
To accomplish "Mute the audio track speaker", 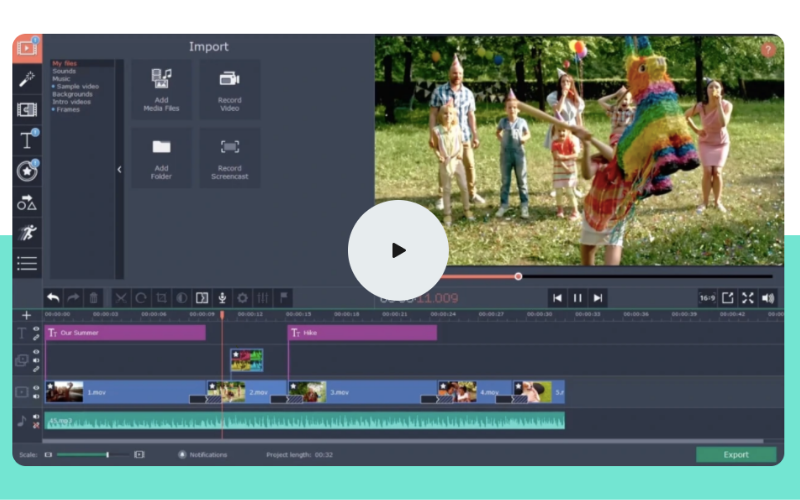I will pos(36,417).
